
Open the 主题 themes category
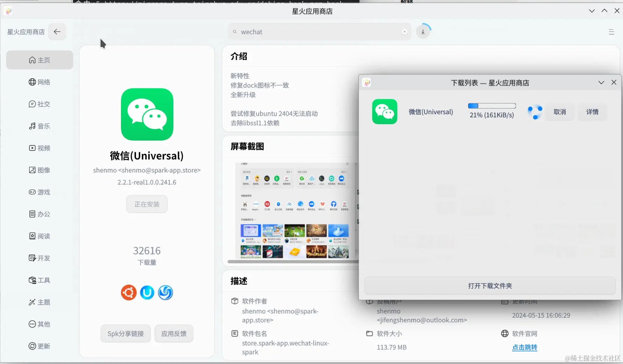(40, 302)
